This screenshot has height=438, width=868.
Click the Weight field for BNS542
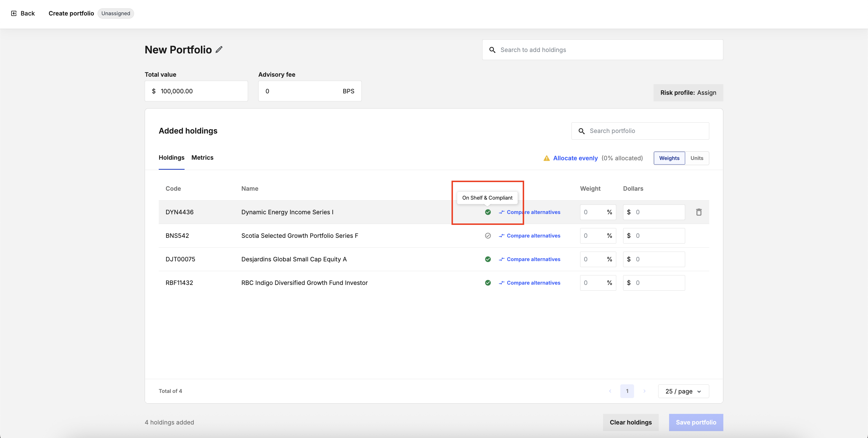click(598, 236)
